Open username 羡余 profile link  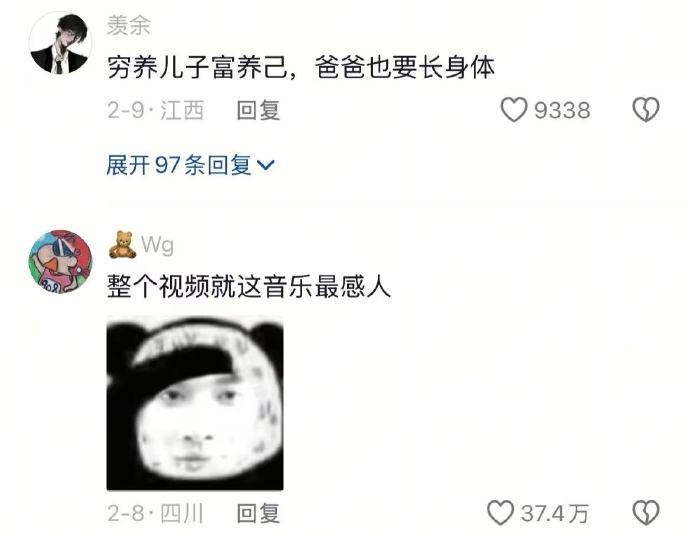pos(128,25)
